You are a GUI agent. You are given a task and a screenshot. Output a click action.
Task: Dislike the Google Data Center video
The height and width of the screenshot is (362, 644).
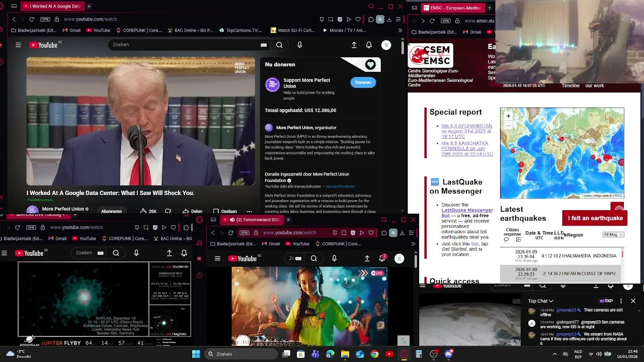[x=168, y=211]
